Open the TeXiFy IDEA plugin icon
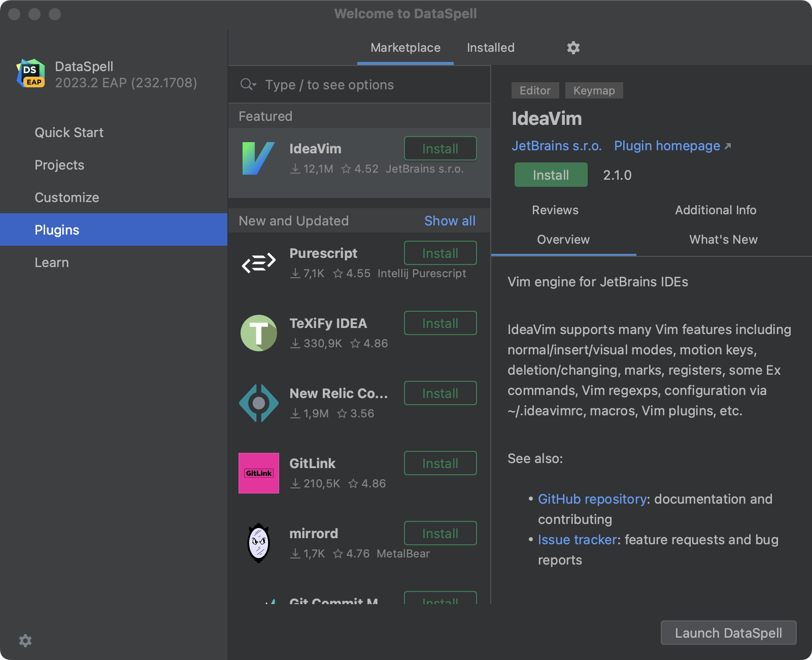 coord(258,333)
